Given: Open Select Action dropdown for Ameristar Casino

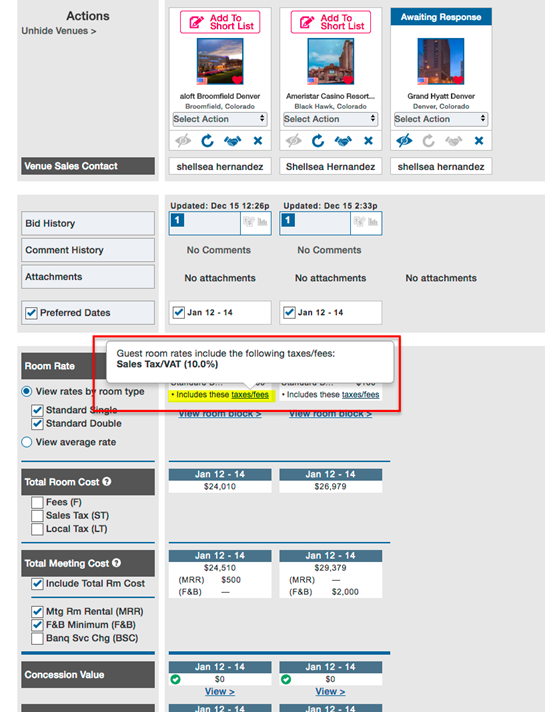Looking at the screenshot, I should (330, 119).
